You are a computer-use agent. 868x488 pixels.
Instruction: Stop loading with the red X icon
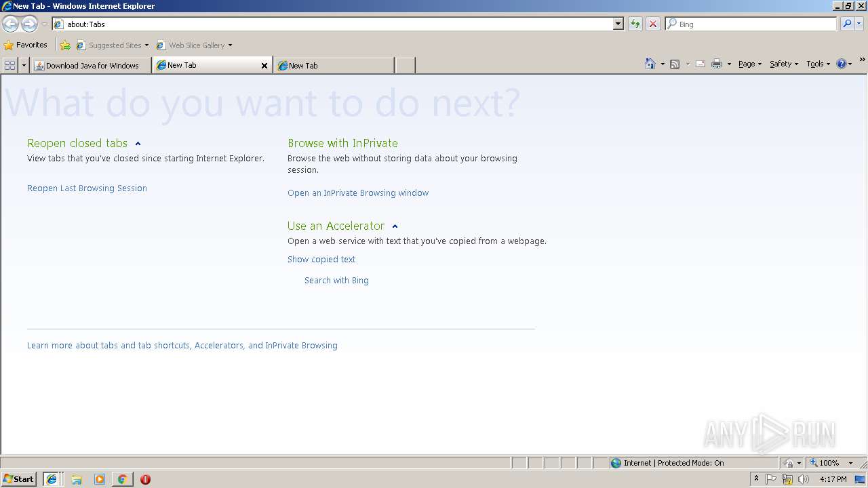[x=653, y=24]
